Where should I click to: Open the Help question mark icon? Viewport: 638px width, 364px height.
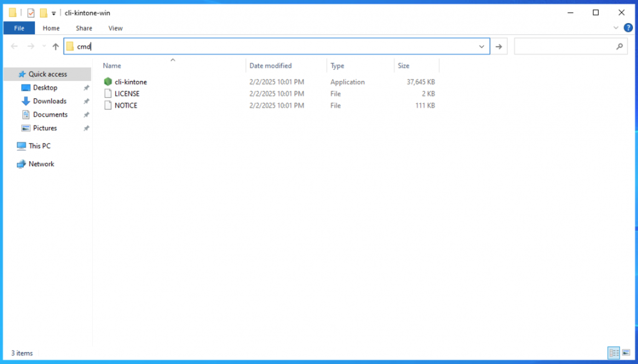pos(628,27)
